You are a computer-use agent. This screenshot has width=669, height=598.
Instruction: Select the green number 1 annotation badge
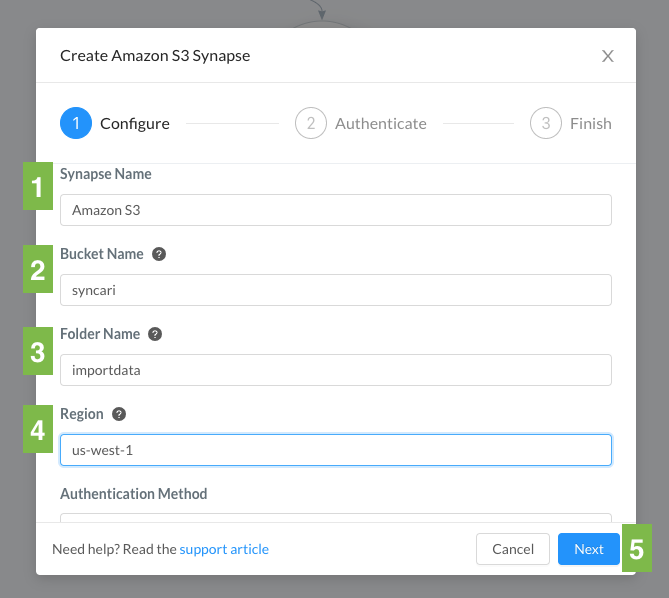click(x=38, y=186)
